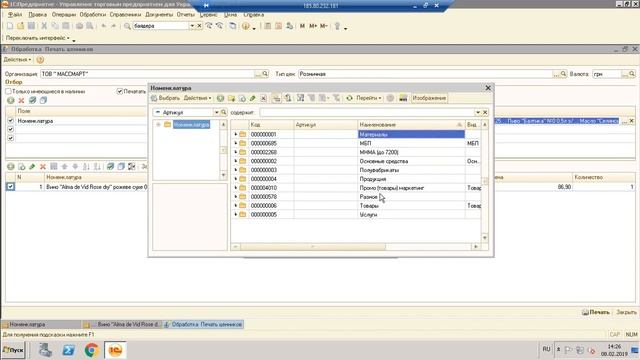Open the Операции menu
The height and width of the screenshot is (360, 640).
click(x=64, y=14)
